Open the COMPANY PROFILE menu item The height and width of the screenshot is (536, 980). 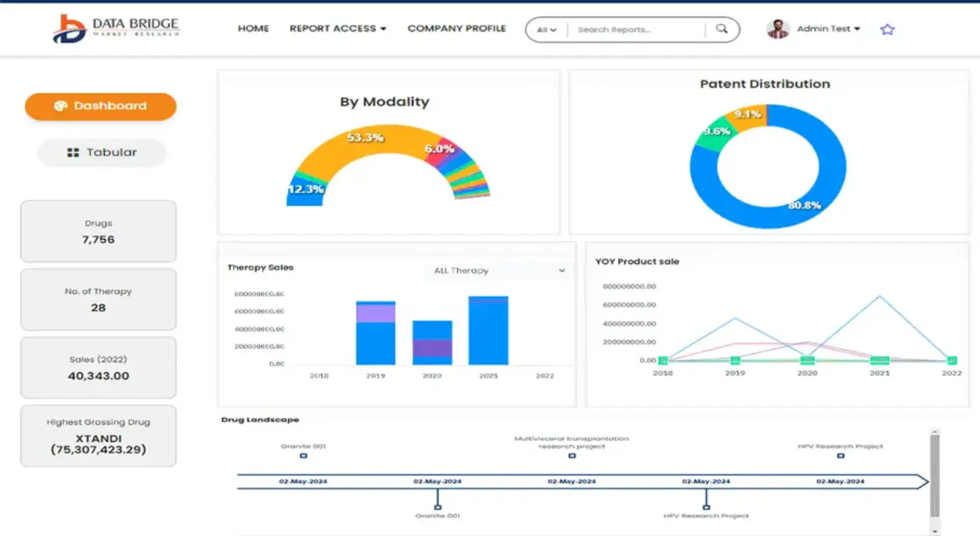456,28
